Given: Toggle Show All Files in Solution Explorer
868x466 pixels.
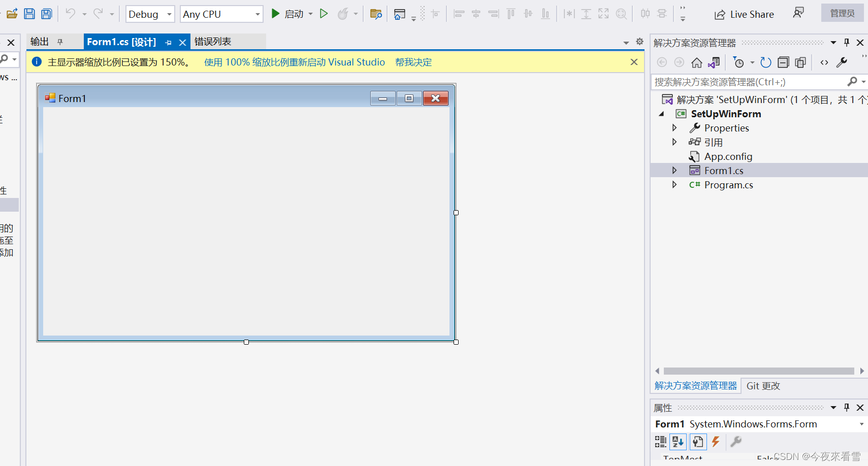Looking at the screenshot, I should [800, 62].
